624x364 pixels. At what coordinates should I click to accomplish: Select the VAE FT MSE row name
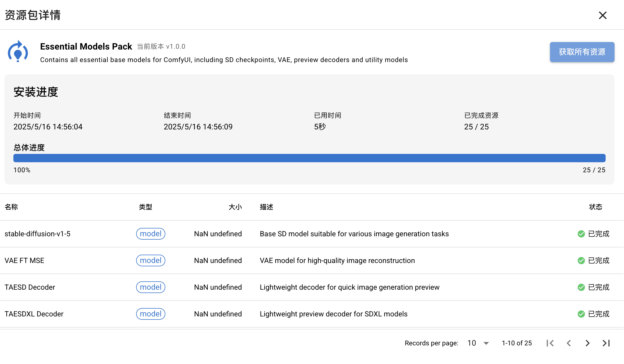pyautogui.click(x=24, y=260)
